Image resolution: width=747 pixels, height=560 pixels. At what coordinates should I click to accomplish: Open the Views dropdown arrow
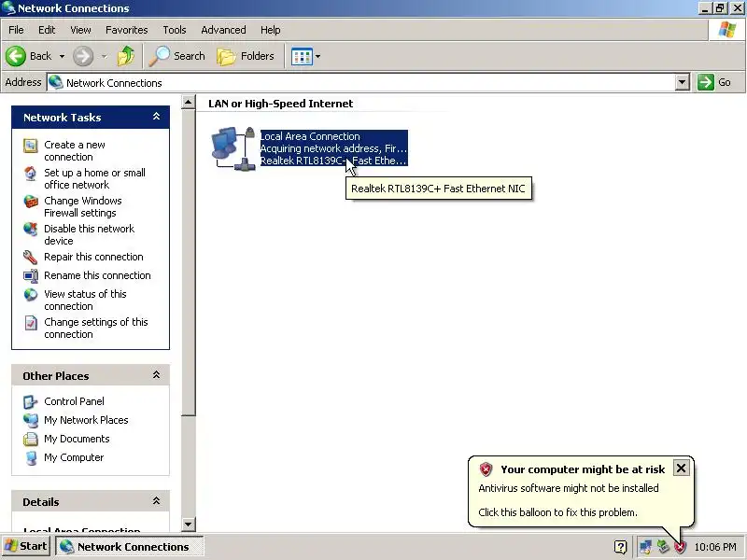point(317,56)
